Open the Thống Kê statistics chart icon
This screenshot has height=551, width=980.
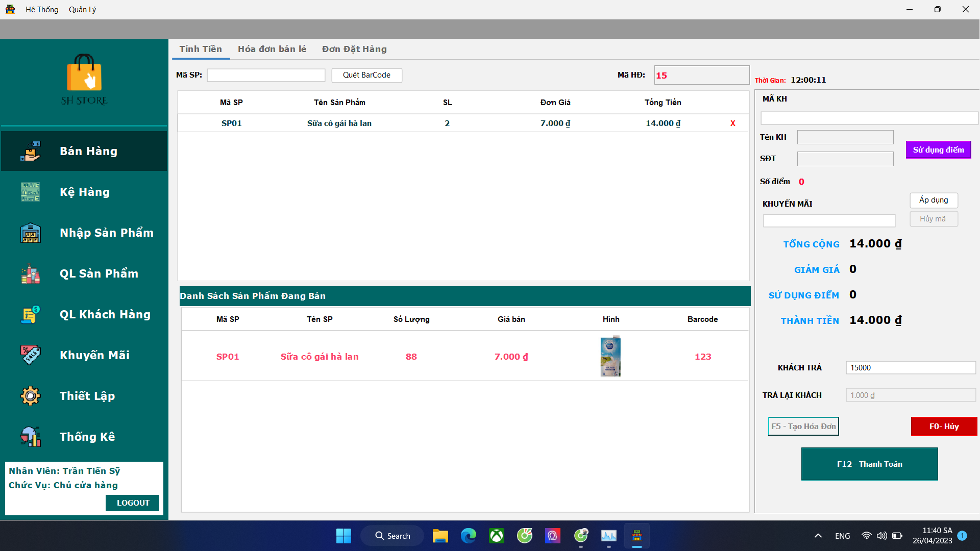coord(30,437)
